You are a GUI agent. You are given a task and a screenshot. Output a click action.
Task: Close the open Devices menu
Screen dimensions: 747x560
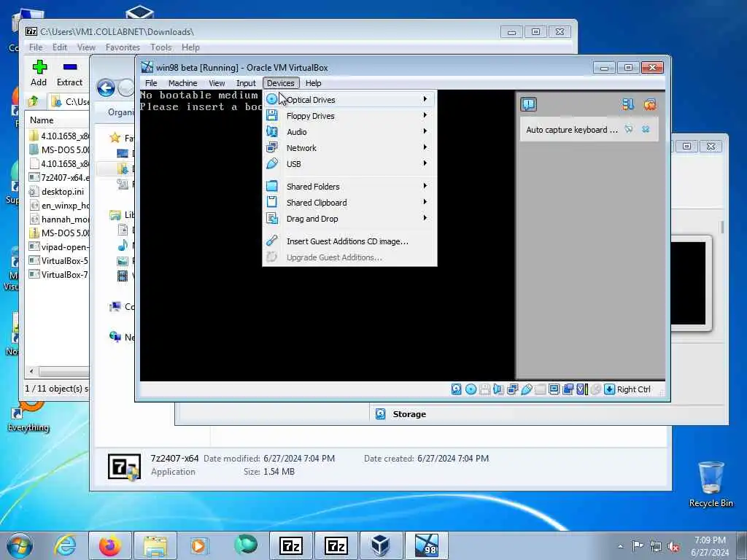(x=281, y=83)
